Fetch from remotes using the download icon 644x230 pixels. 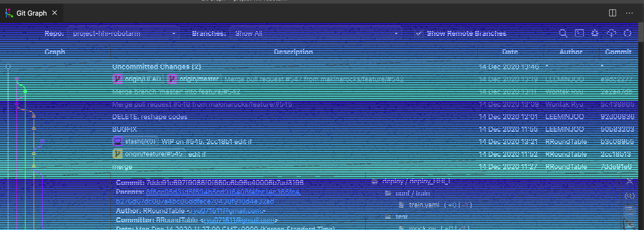point(611,33)
